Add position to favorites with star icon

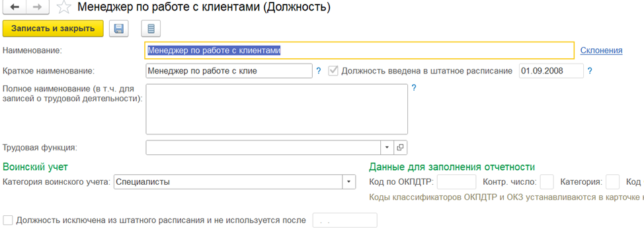[63, 7]
